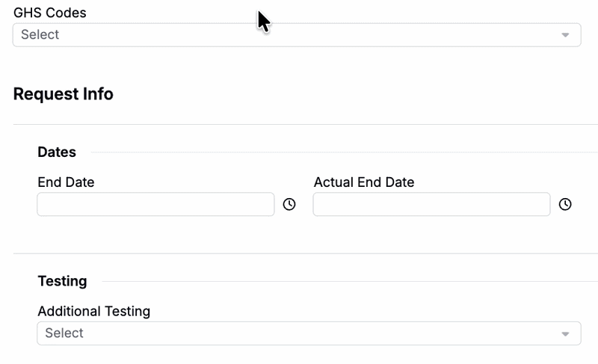The image size is (598, 364).
Task: Click the Select placeholder in Additional Testing
Action: (64, 333)
